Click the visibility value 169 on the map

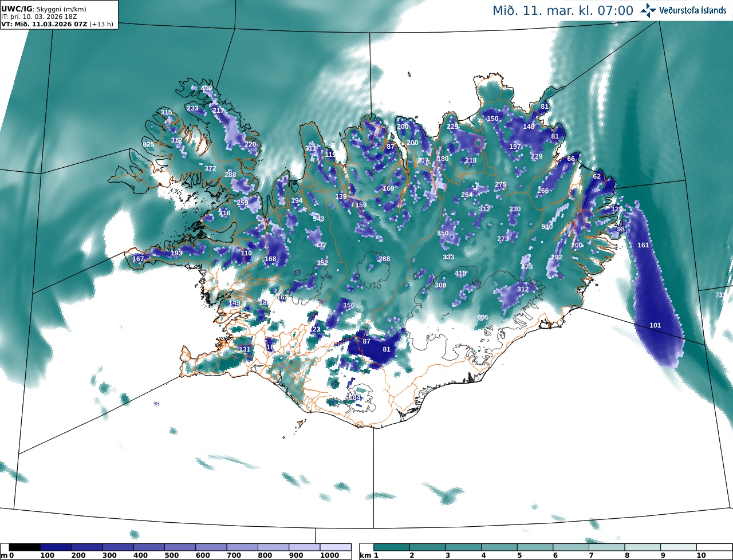click(x=388, y=188)
